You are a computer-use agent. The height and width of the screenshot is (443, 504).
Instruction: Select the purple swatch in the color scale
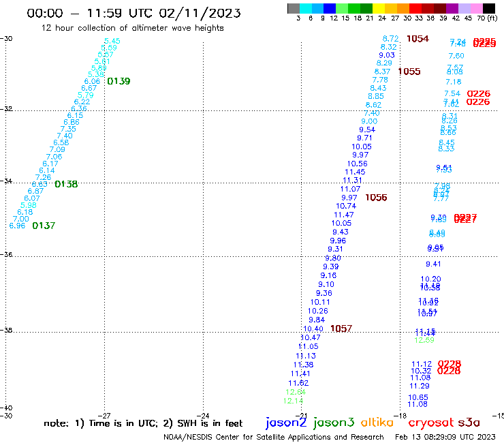(452, 8)
